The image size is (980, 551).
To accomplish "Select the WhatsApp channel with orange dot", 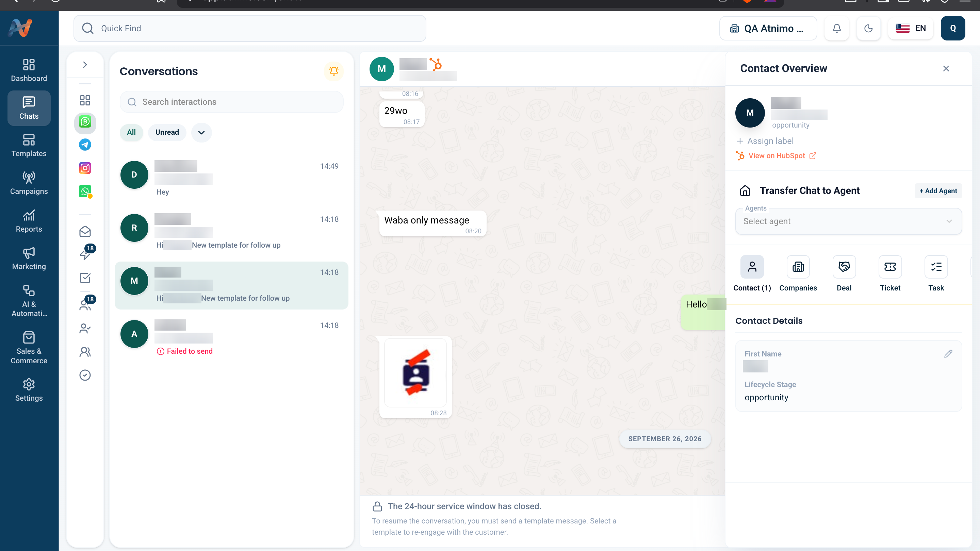I will tap(85, 191).
